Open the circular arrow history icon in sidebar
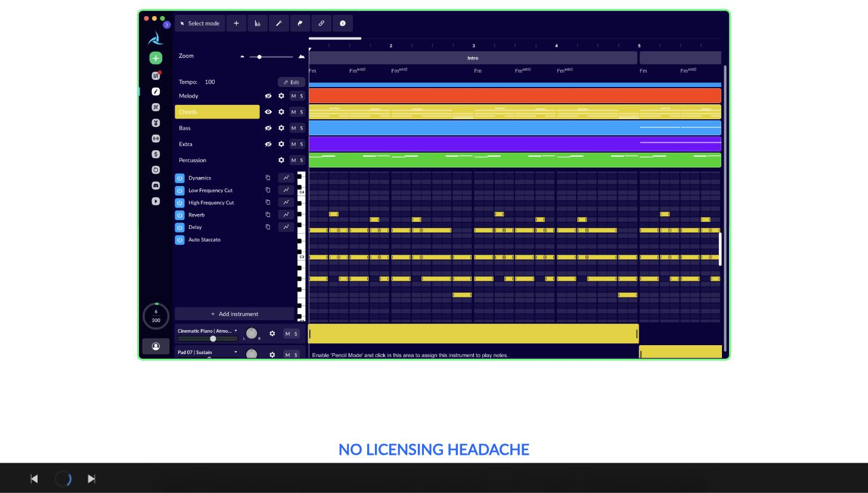868x493 pixels. coord(156,170)
